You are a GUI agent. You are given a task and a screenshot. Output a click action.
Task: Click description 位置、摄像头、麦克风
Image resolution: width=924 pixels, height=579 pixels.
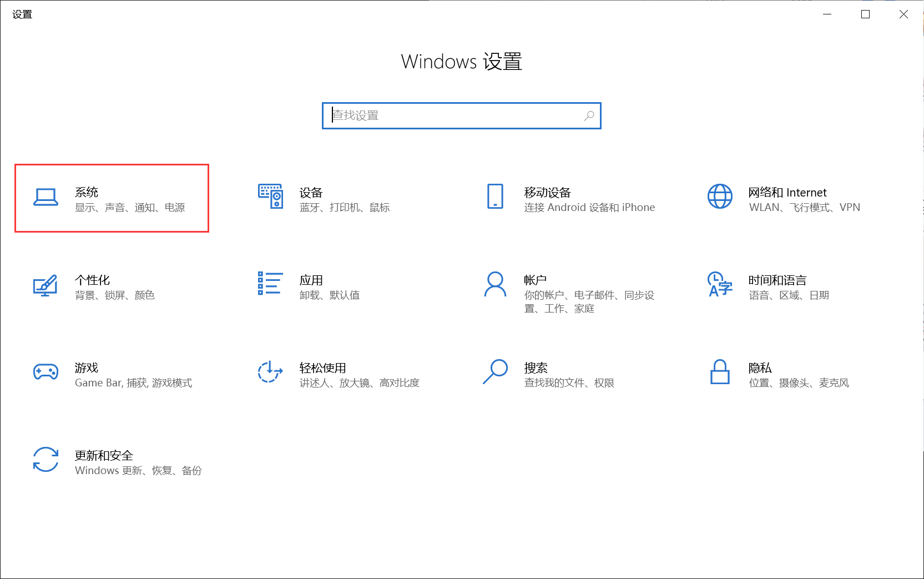[x=799, y=383]
